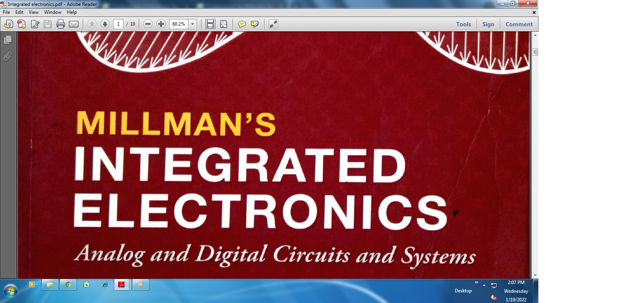Image resolution: width=644 pixels, height=303 pixels.
Task: Go to previous page arrow button
Action: tap(92, 24)
